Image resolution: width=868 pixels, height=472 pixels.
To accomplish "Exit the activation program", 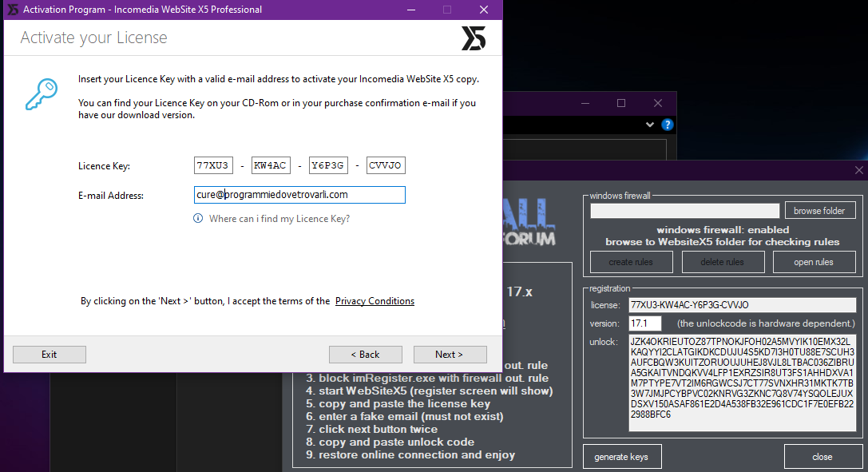I will [50, 354].
